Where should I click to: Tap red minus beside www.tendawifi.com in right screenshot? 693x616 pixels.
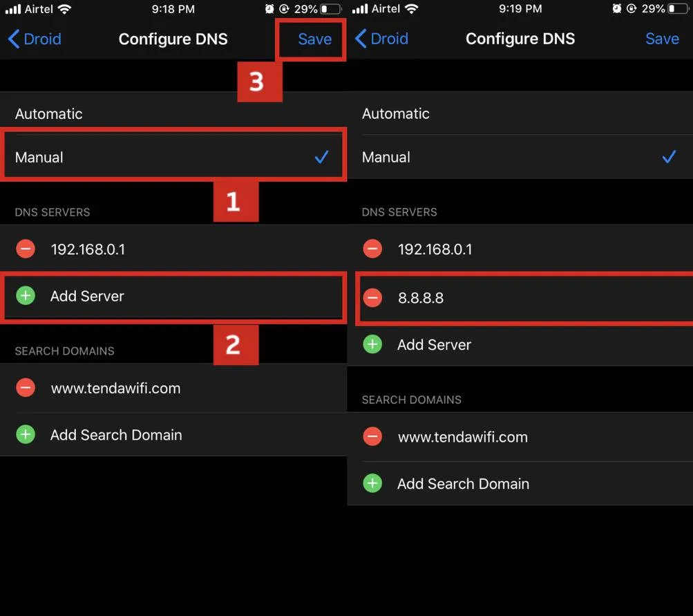tap(372, 437)
